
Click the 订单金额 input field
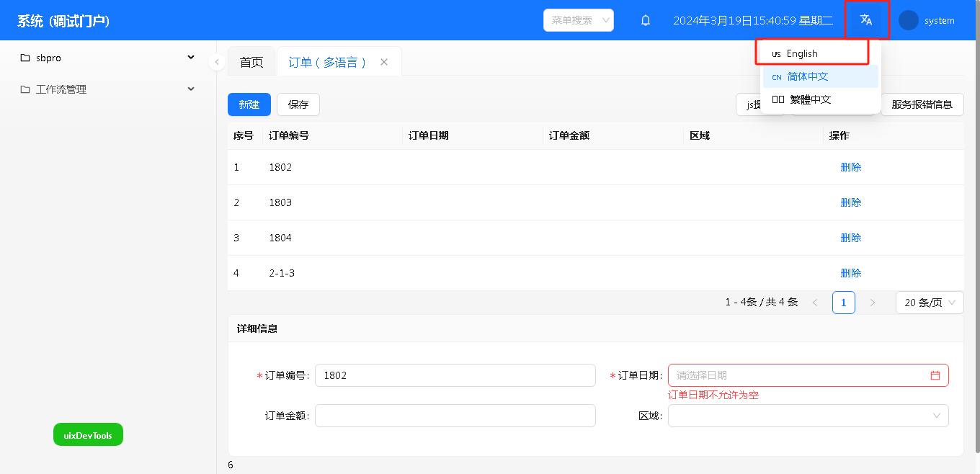tap(455, 416)
